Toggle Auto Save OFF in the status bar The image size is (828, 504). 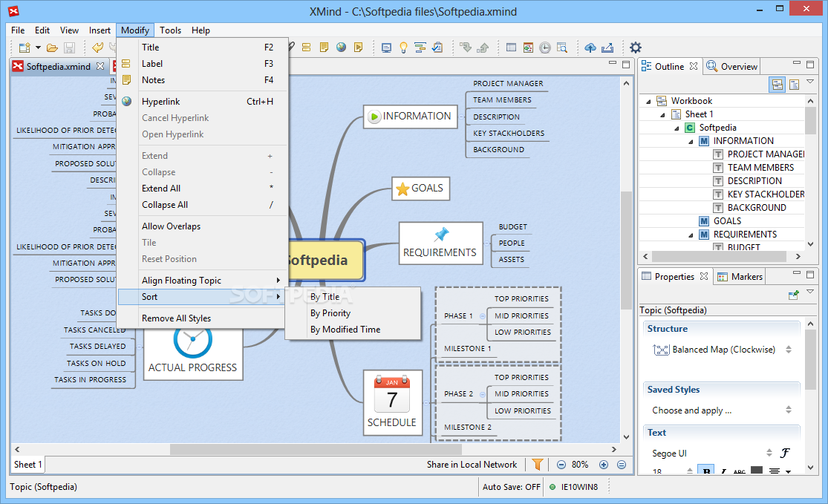pyautogui.click(x=511, y=487)
